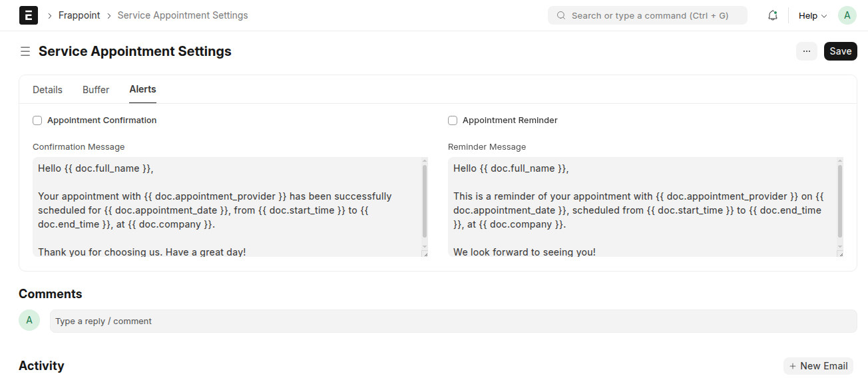Open the document options ellipsis menu
This screenshot has width=868, height=386.
pos(807,51)
